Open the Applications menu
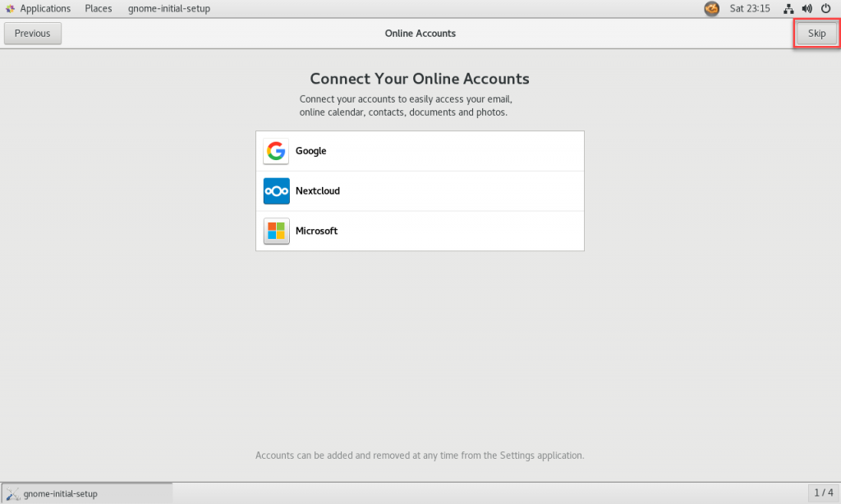This screenshot has width=841, height=504. pyautogui.click(x=45, y=8)
